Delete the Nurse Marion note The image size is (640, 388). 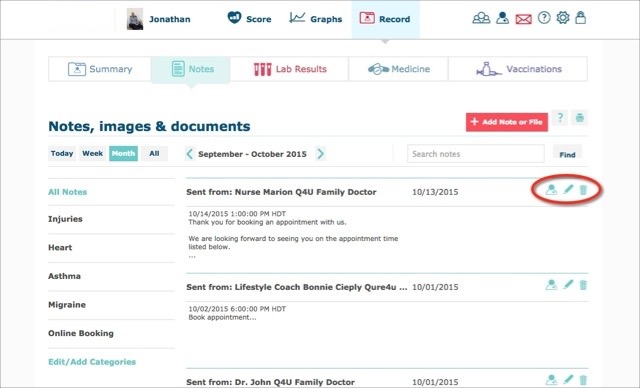(x=583, y=190)
